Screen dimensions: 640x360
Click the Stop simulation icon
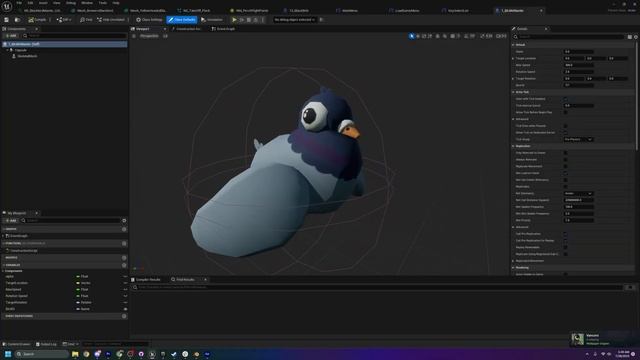(x=249, y=20)
